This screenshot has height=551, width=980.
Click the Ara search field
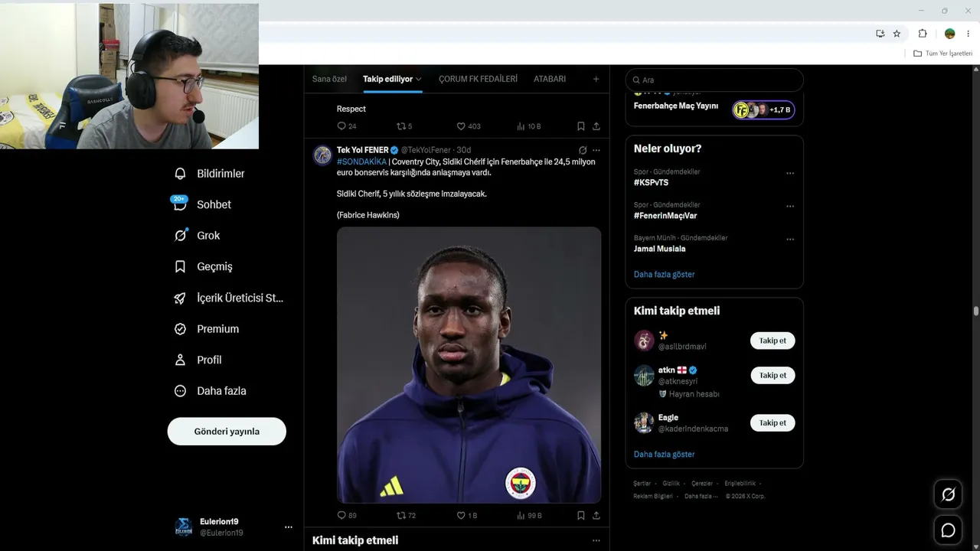[x=714, y=80]
